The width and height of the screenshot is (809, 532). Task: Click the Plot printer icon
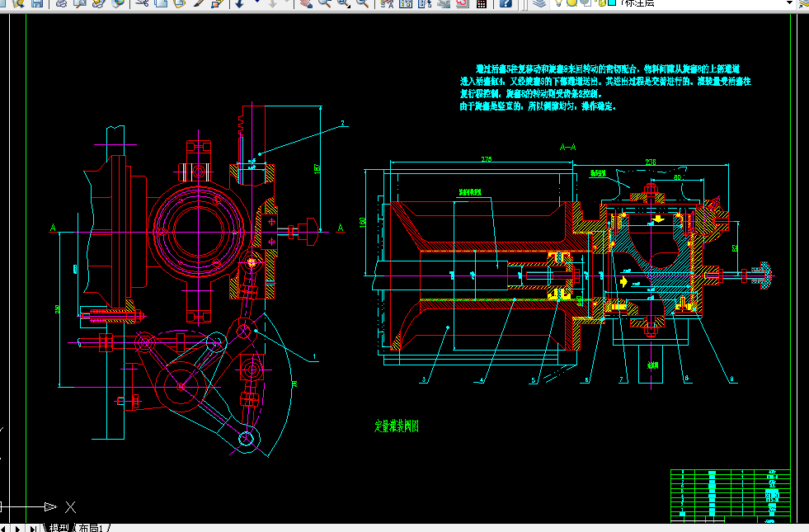pos(61,3)
